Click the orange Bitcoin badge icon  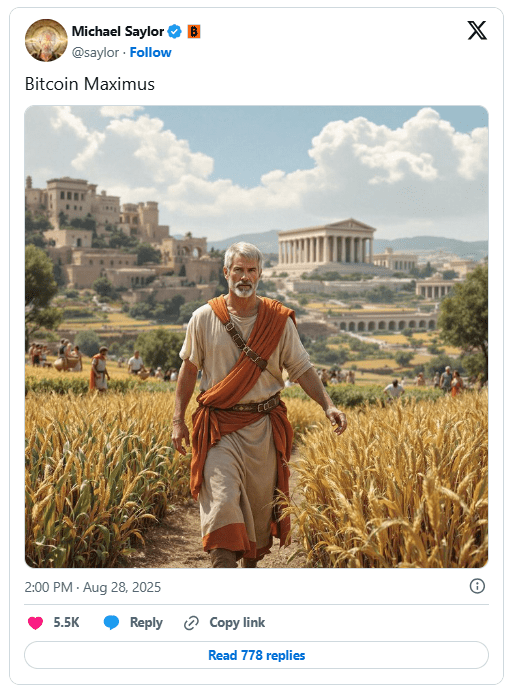pos(194,32)
